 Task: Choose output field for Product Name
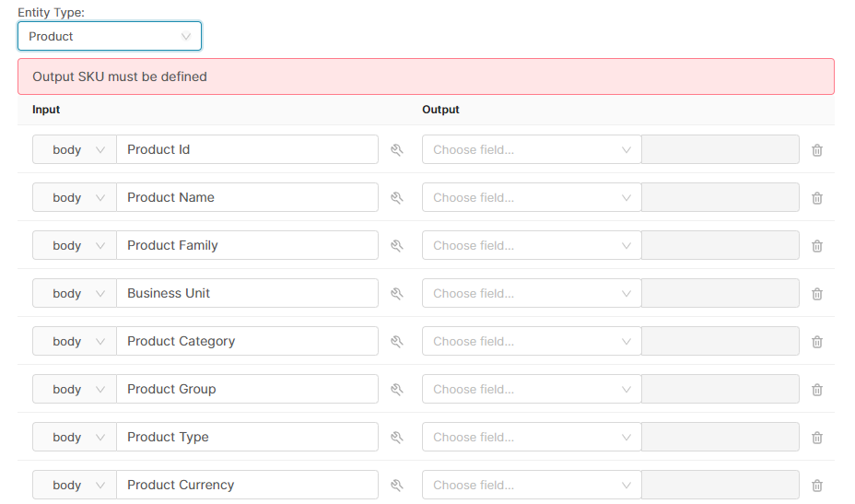click(531, 198)
